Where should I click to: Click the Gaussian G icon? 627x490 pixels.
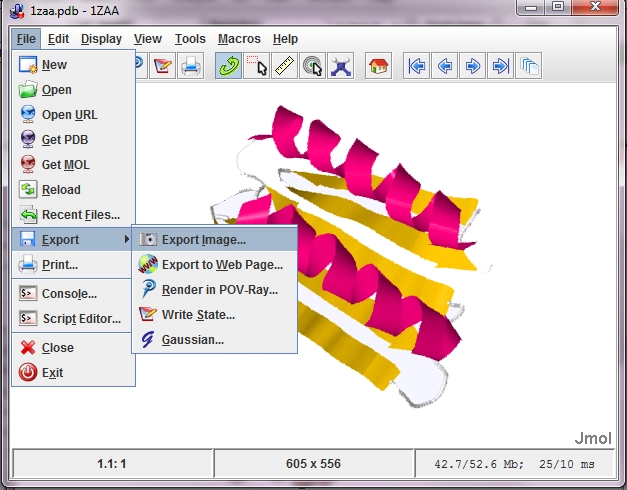pyautogui.click(x=147, y=340)
